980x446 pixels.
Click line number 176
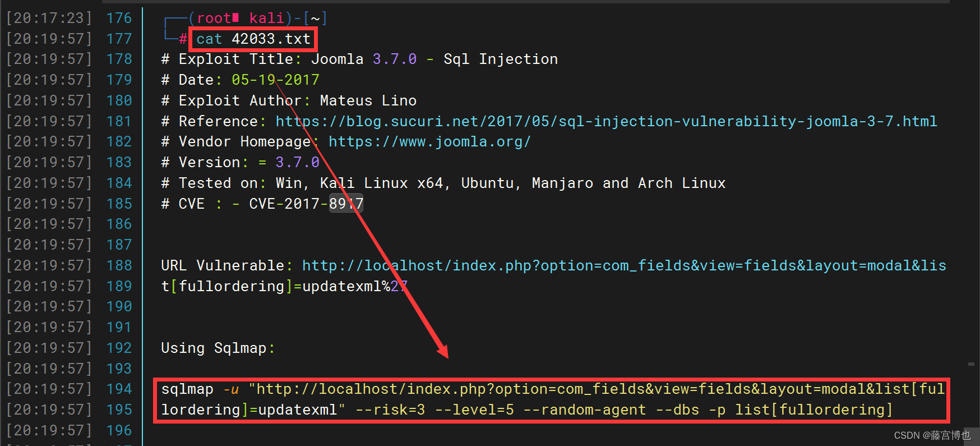pos(119,18)
